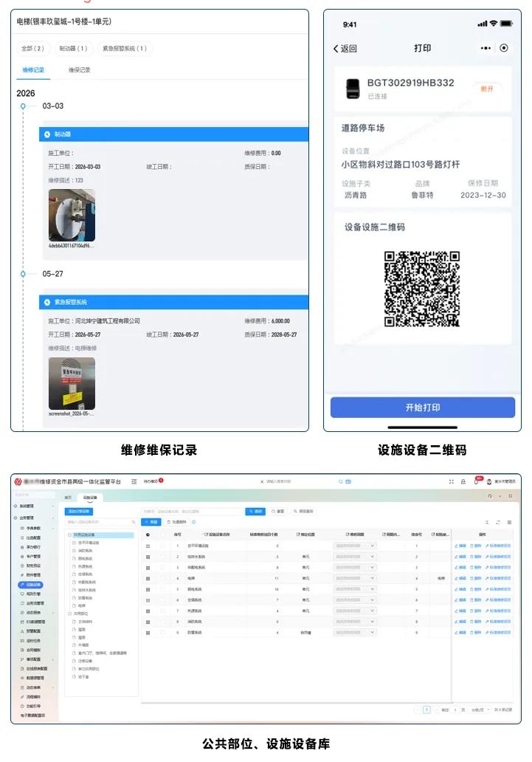
Task: Tick the checkbox for table row 2
Action: coord(163,557)
